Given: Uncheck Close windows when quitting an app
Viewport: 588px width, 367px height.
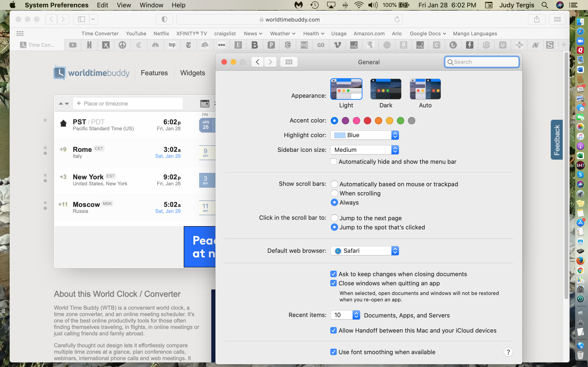Looking at the screenshot, I should point(333,283).
